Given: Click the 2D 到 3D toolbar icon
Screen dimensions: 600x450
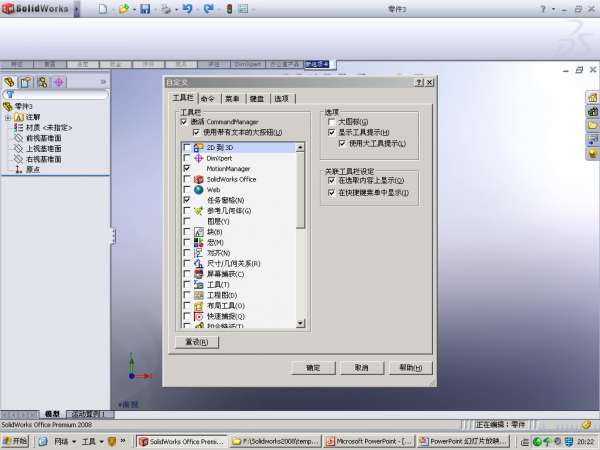Looking at the screenshot, I should [199, 147].
